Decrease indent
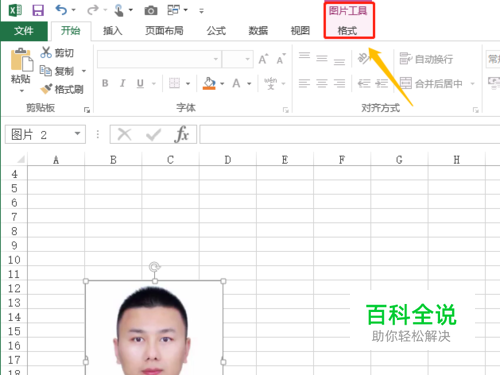Screen dimensions: 500x375 point(364,83)
